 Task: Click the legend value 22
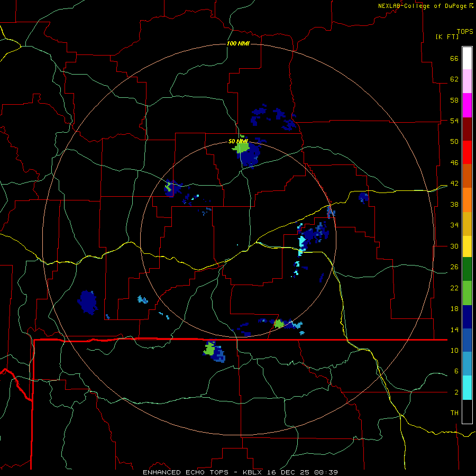pyautogui.click(x=454, y=288)
